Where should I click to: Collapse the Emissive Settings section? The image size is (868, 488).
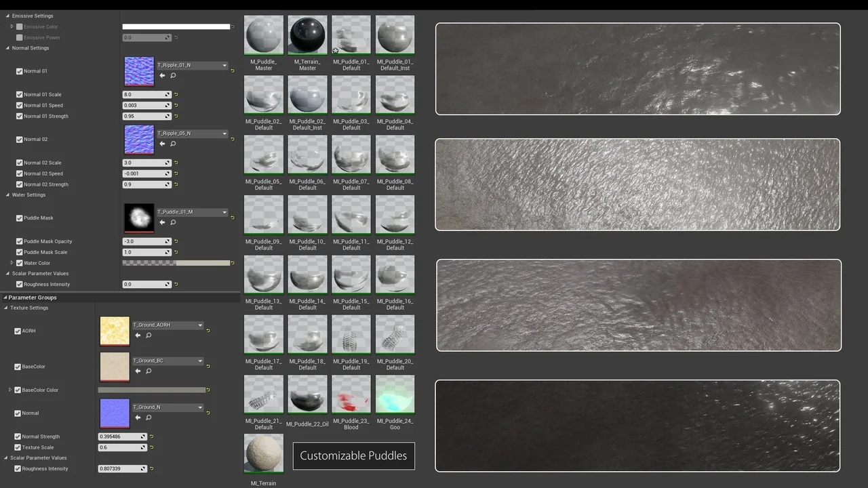pos(7,16)
